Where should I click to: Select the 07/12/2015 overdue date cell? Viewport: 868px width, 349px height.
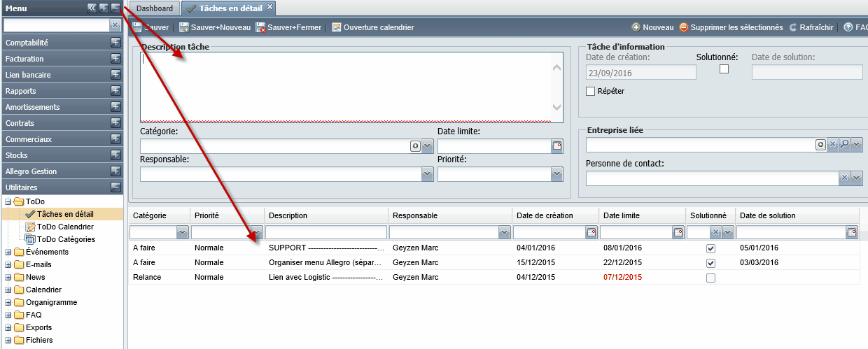[x=623, y=277]
